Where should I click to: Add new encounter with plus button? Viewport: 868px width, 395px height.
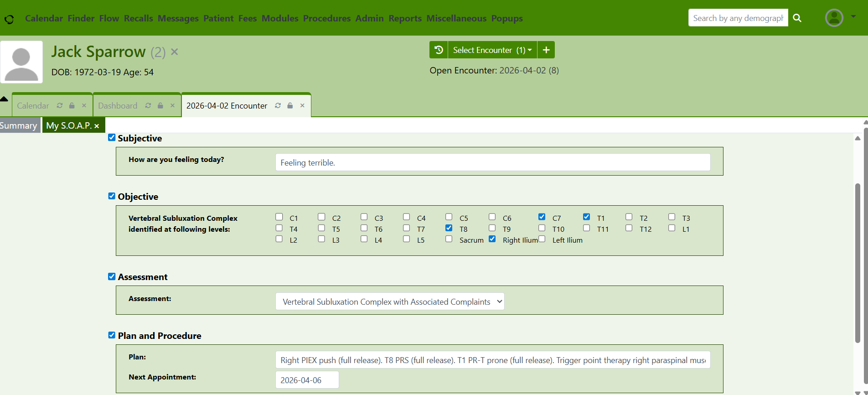point(546,50)
